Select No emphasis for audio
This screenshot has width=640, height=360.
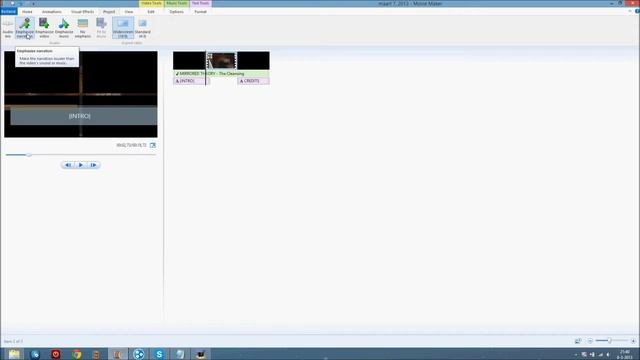click(83, 28)
